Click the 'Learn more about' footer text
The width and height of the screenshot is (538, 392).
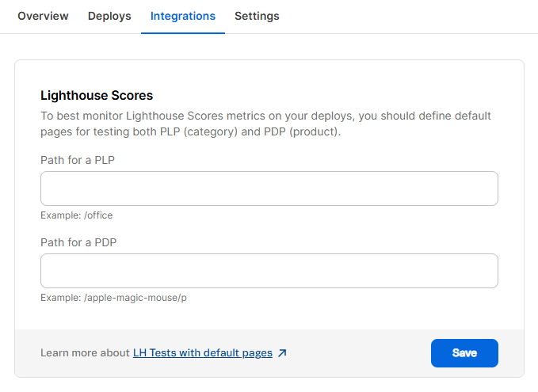[x=85, y=353]
